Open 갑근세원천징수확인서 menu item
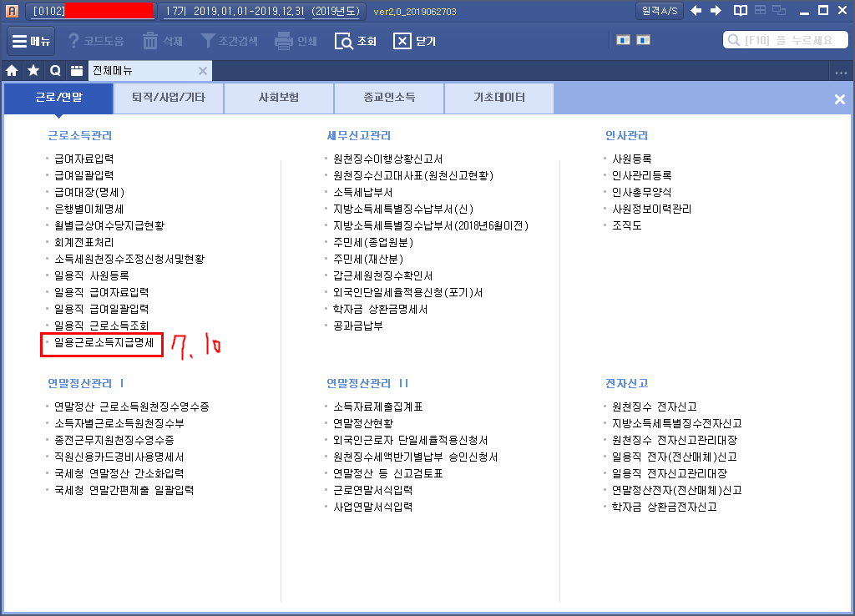The height and width of the screenshot is (616, 855). [x=382, y=275]
